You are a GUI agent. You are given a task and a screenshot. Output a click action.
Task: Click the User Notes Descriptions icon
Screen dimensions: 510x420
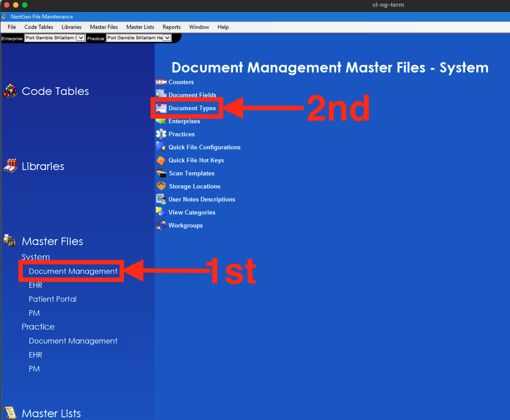tap(161, 199)
